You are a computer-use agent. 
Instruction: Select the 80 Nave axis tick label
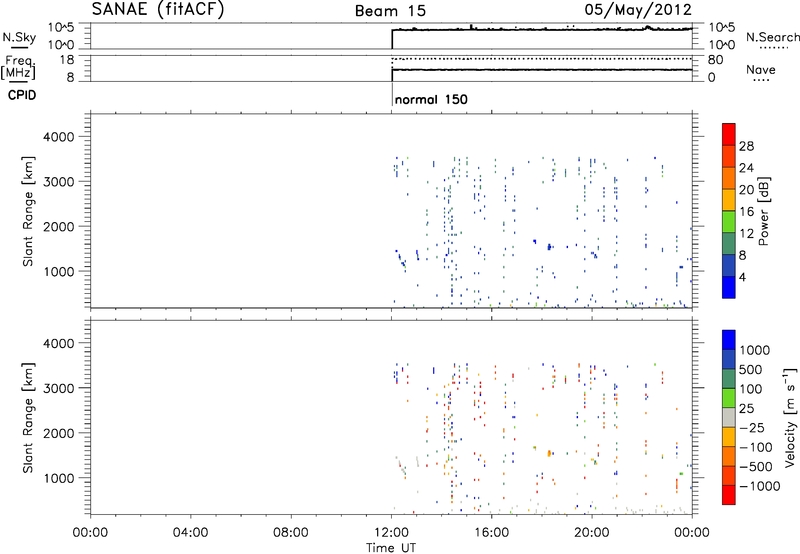coord(715,60)
